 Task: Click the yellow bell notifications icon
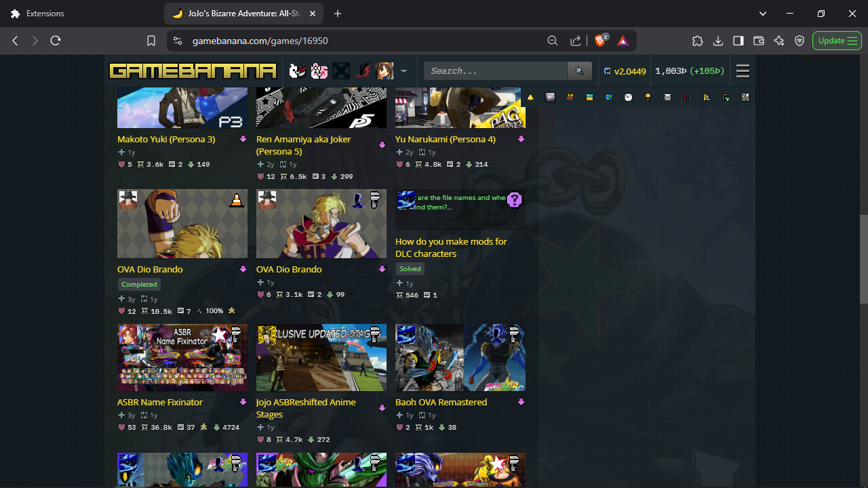530,98
